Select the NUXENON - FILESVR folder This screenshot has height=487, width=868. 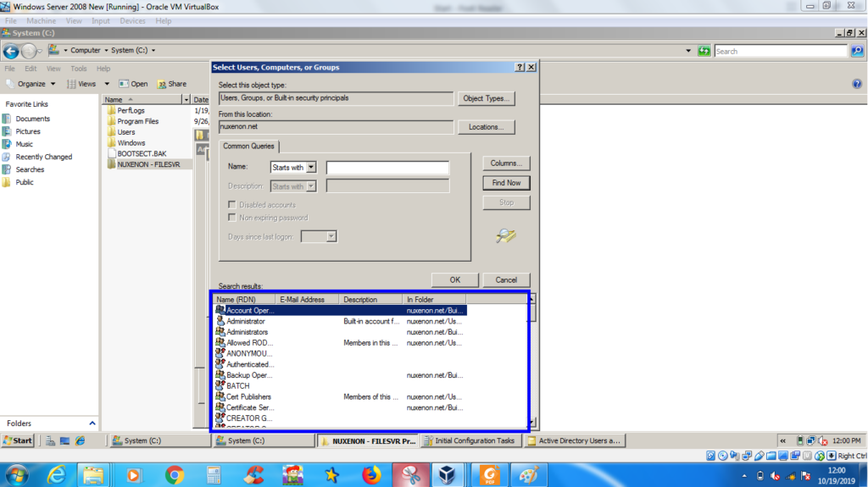point(148,164)
